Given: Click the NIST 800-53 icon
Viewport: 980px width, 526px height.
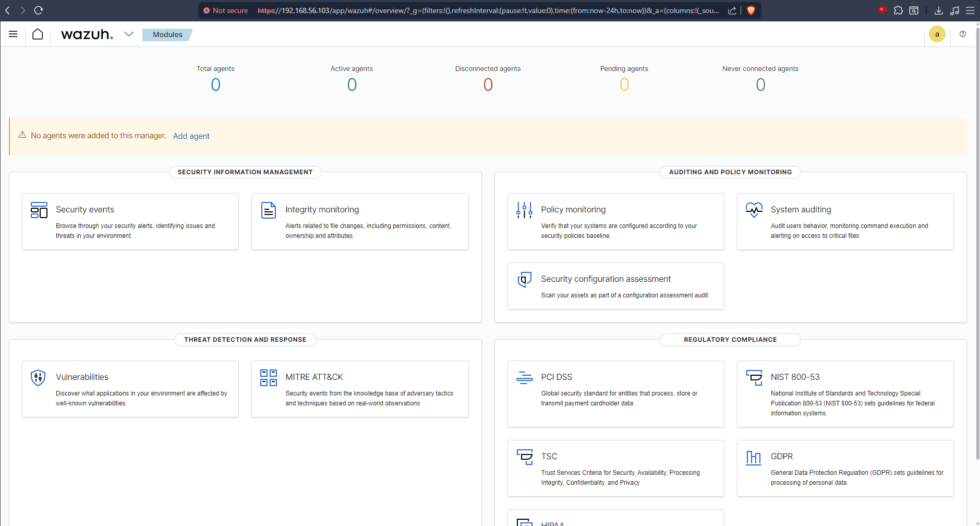Looking at the screenshot, I should pyautogui.click(x=754, y=377).
